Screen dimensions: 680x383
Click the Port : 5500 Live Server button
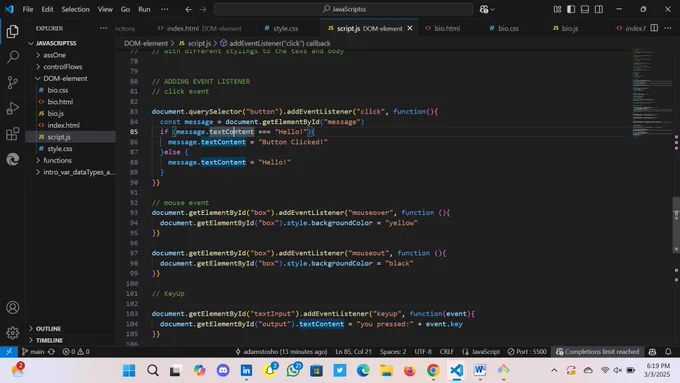tap(527, 351)
